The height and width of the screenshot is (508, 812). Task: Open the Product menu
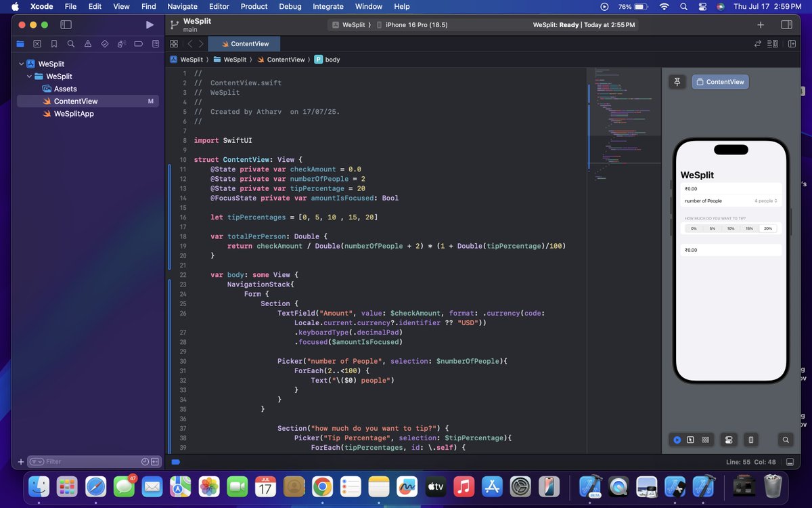click(254, 6)
